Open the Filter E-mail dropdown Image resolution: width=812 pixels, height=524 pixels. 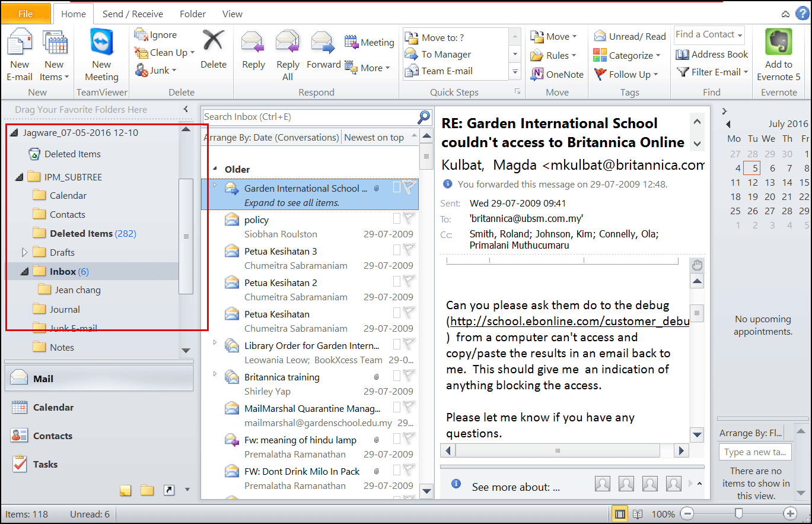pyautogui.click(x=712, y=72)
